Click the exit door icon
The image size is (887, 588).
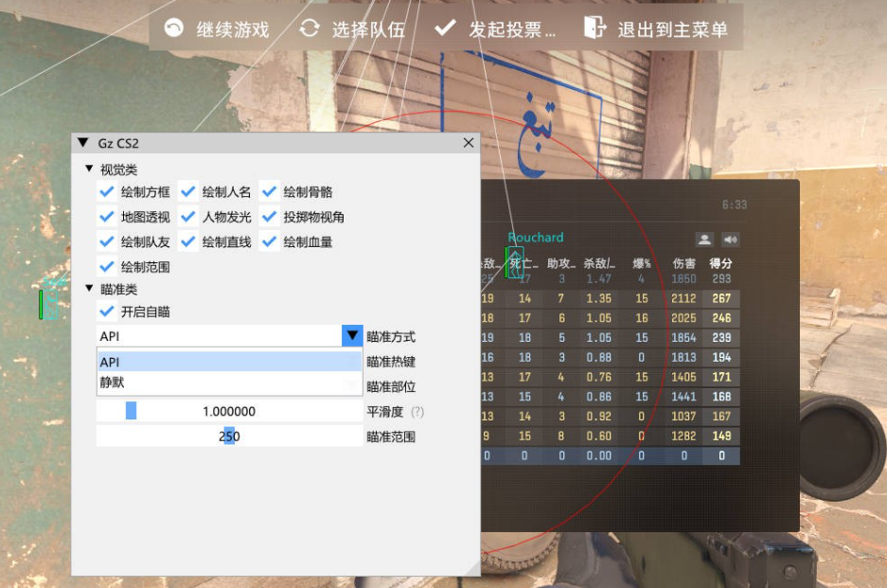point(594,27)
